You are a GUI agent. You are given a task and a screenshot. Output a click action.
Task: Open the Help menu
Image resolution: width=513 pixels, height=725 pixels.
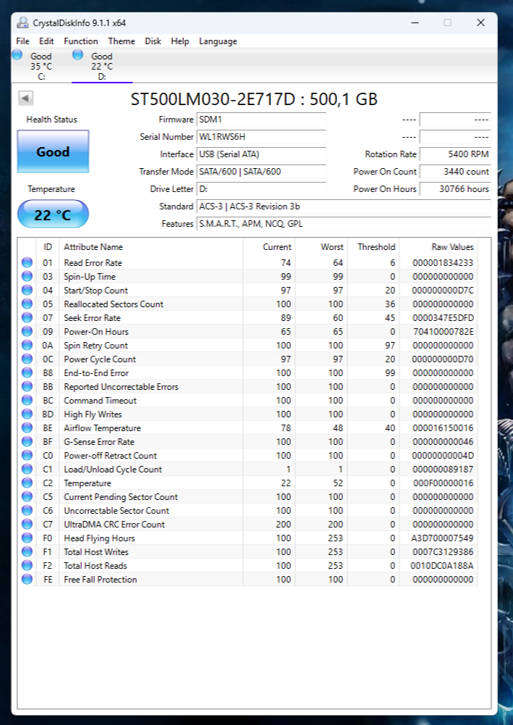point(180,41)
